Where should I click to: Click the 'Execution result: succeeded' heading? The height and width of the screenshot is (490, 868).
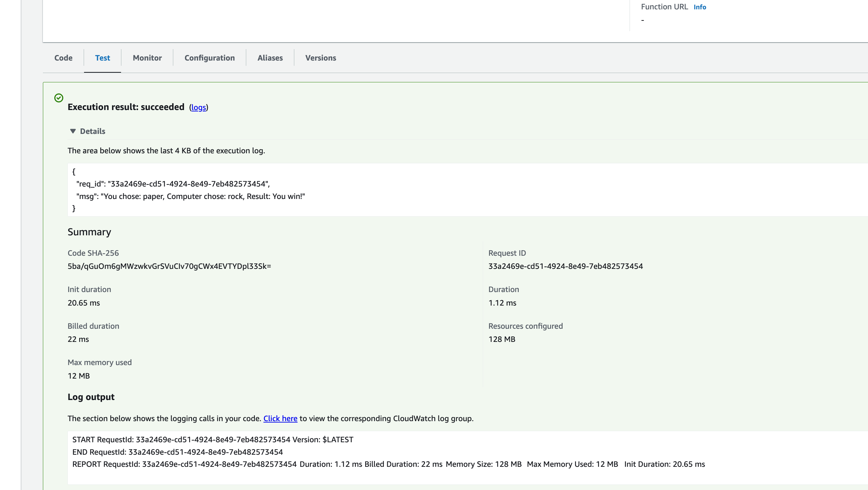point(126,107)
